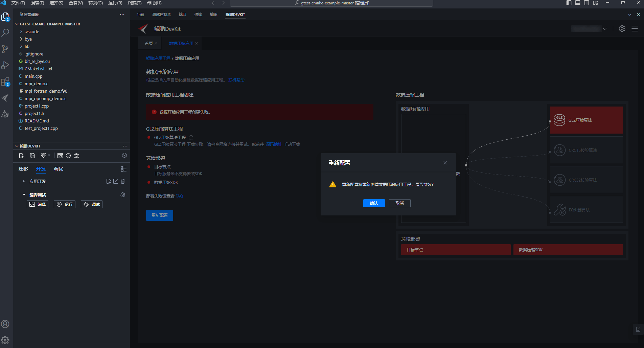Click the 运行 button

pos(65,204)
